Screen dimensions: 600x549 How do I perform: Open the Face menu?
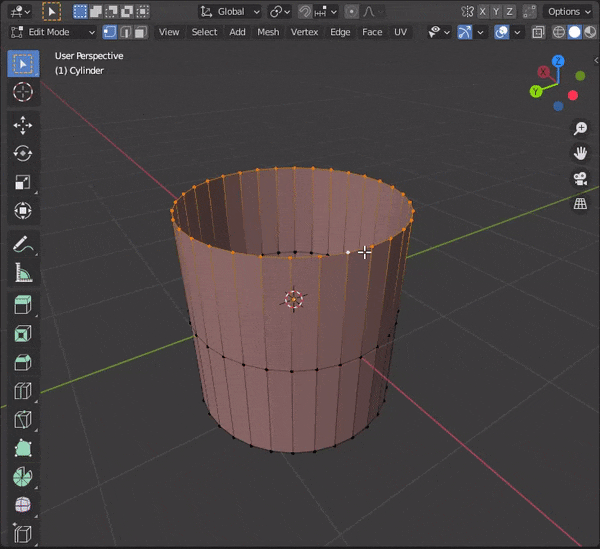click(x=372, y=32)
